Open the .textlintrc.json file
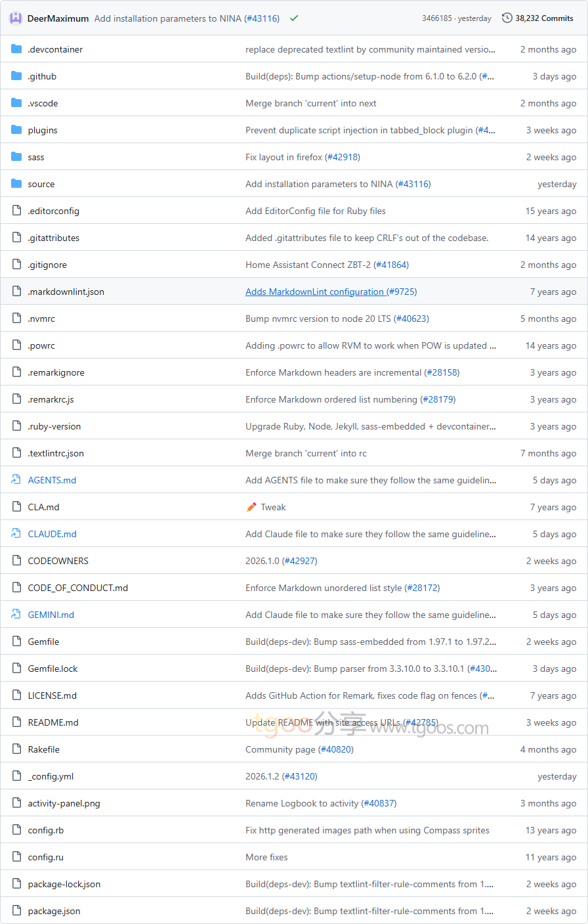Image resolution: width=588 pixels, height=924 pixels. (56, 453)
